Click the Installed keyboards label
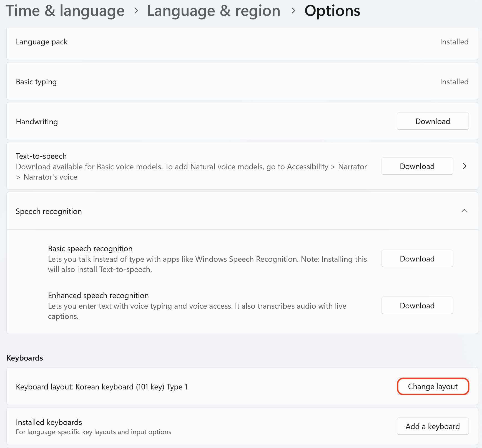 coord(49,422)
